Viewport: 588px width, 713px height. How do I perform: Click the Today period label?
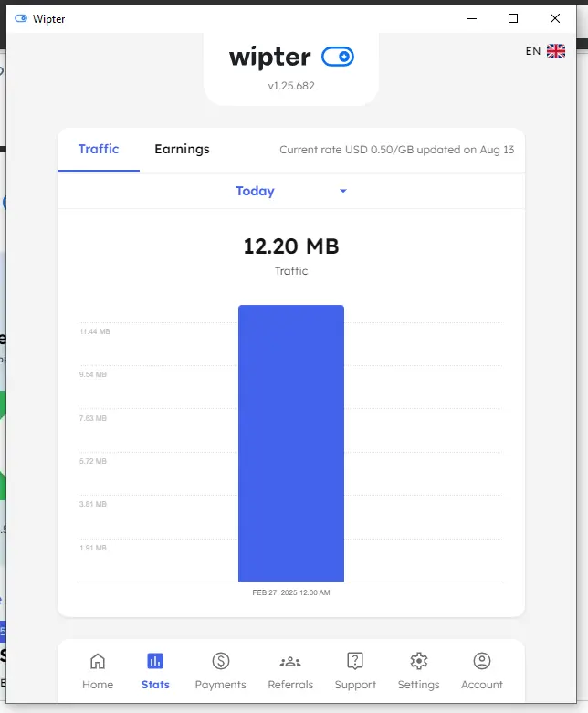click(x=255, y=191)
